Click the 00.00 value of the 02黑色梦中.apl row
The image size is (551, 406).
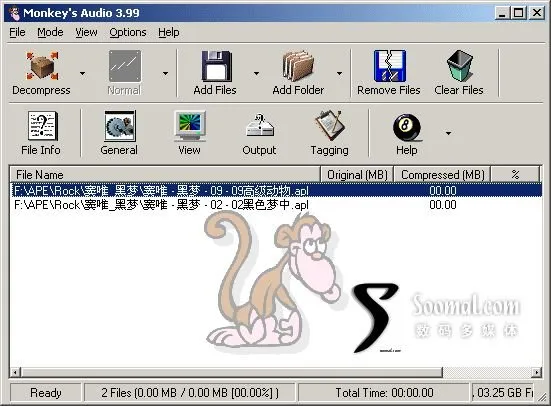pos(443,205)
